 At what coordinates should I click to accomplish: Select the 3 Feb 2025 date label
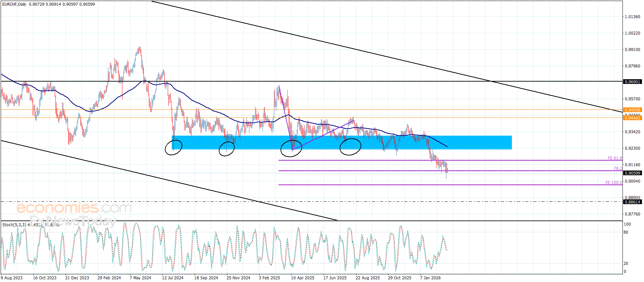point(269,278)
